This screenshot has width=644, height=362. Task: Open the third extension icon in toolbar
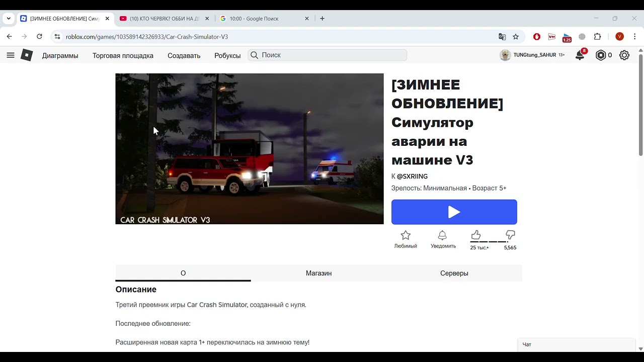click(x=567, y=38)
